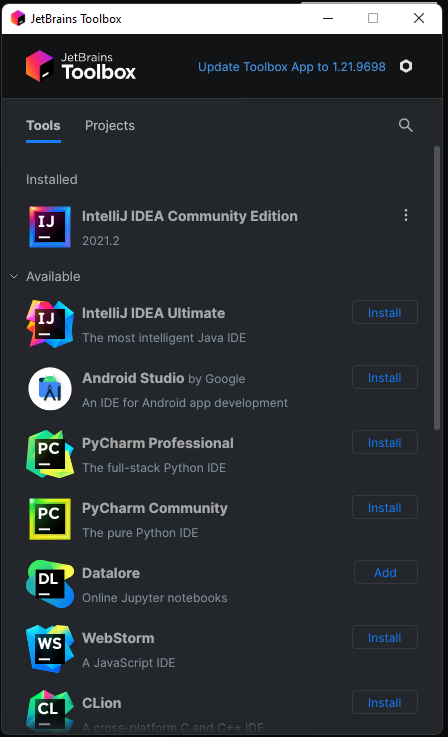Install Android Studio
Screen dimensions: 448x737
point(385,377)
